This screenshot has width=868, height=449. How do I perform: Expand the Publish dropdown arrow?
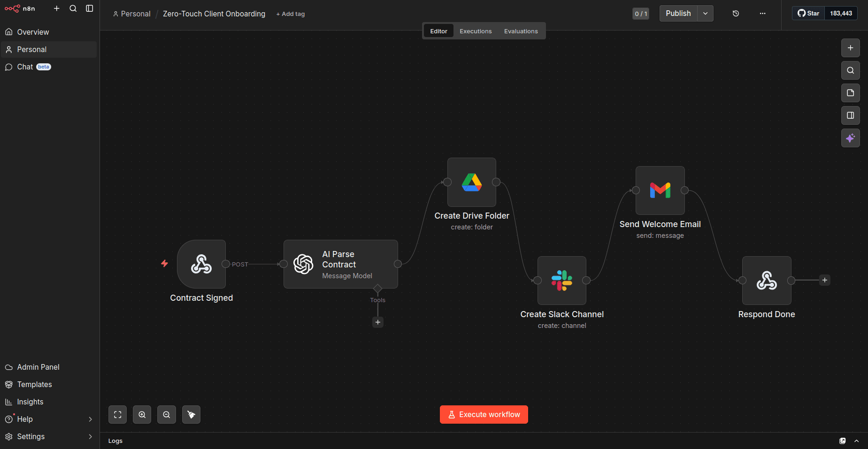point(705,13)
